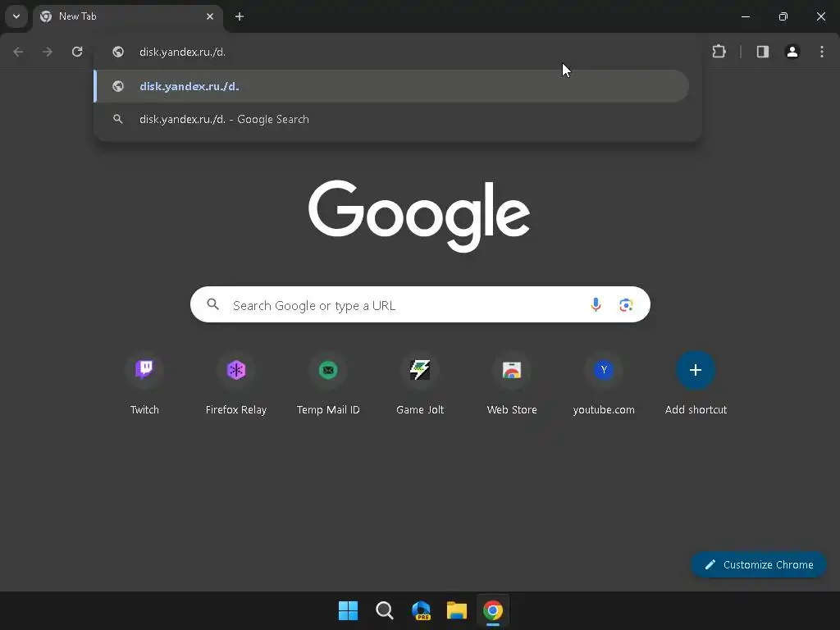Open the youtube.com shortcut
The width and height of the screenshot is (840, 630).
[x=604, y=384]
